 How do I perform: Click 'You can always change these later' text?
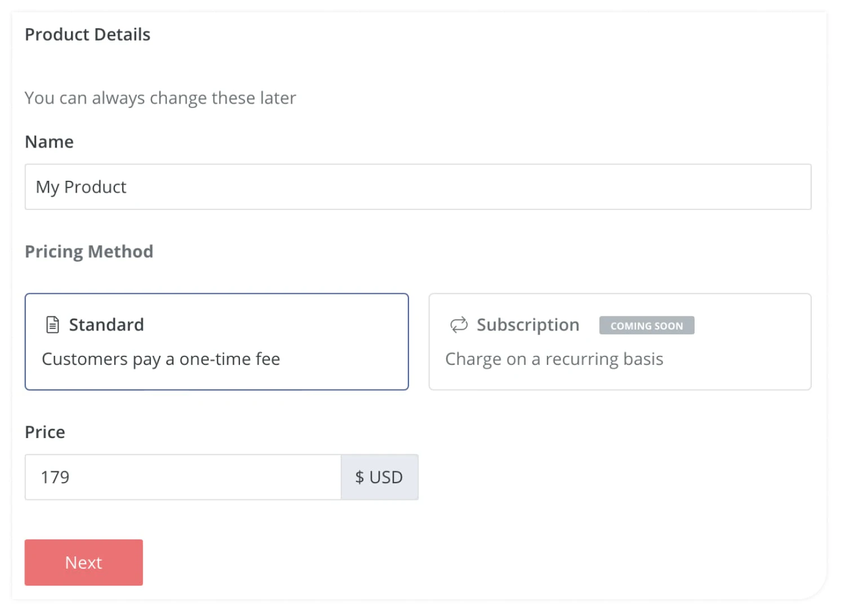click(160, 97)
